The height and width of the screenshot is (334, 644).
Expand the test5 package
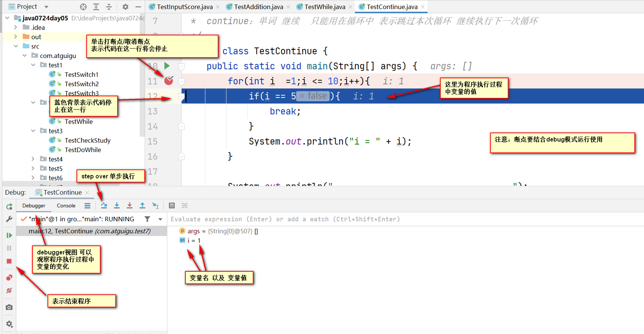click(33, 168)
